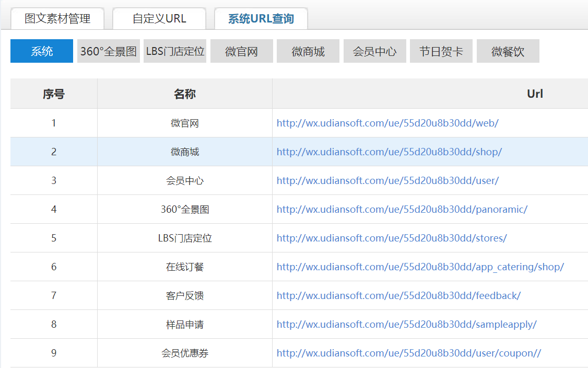Open the URL ending in /panoramic/
Viewport: 588px width, 368px height.
(402, 209)
